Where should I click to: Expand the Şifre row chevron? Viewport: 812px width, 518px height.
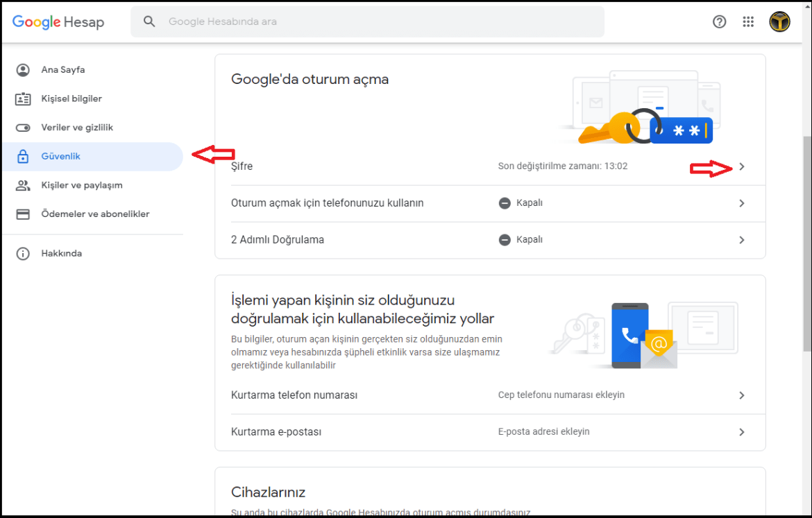(741, 166)
